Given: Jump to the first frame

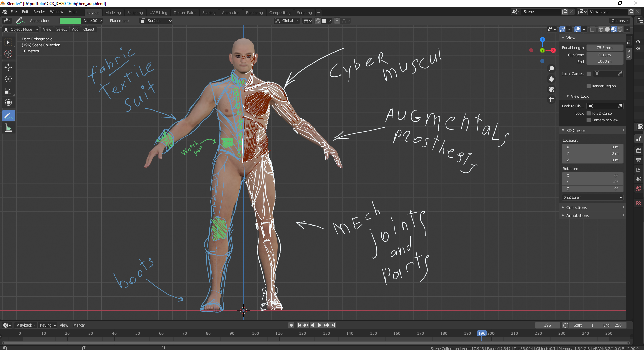Looking at the screenshot, I should click(x=299, y=325).
